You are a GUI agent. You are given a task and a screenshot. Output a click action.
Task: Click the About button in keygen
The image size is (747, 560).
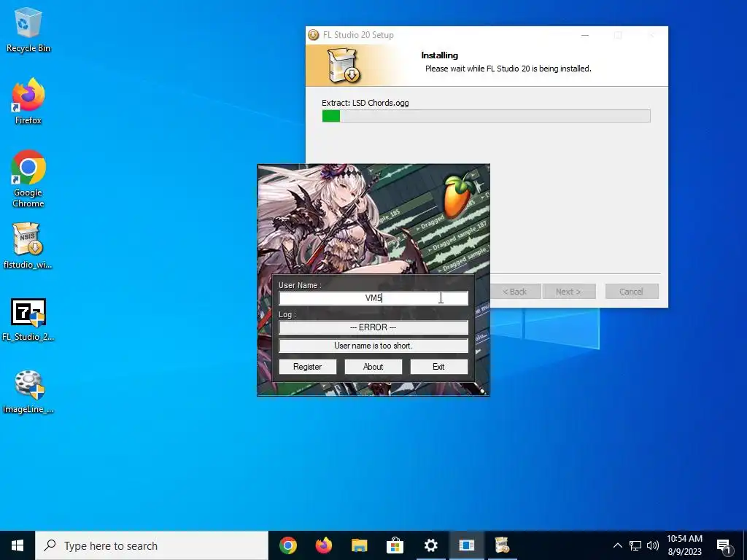[x=373, y=367]
